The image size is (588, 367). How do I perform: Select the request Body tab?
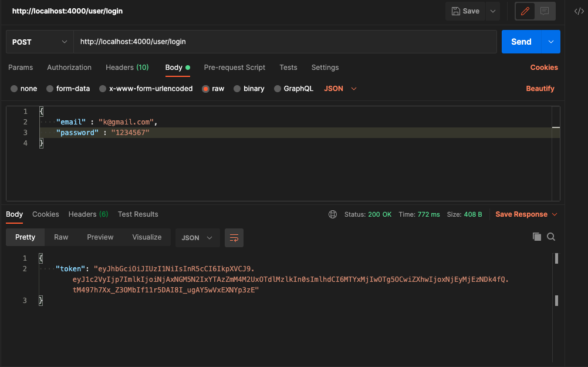click(177, 68)
